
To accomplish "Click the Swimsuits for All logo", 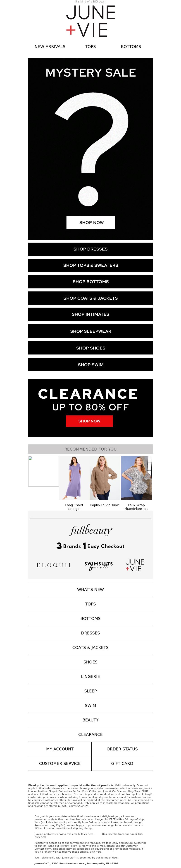I will point(98,565).
